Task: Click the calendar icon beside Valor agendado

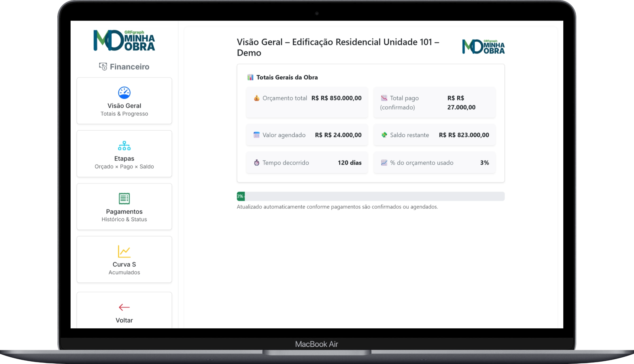Action: (x=256, y=135)
